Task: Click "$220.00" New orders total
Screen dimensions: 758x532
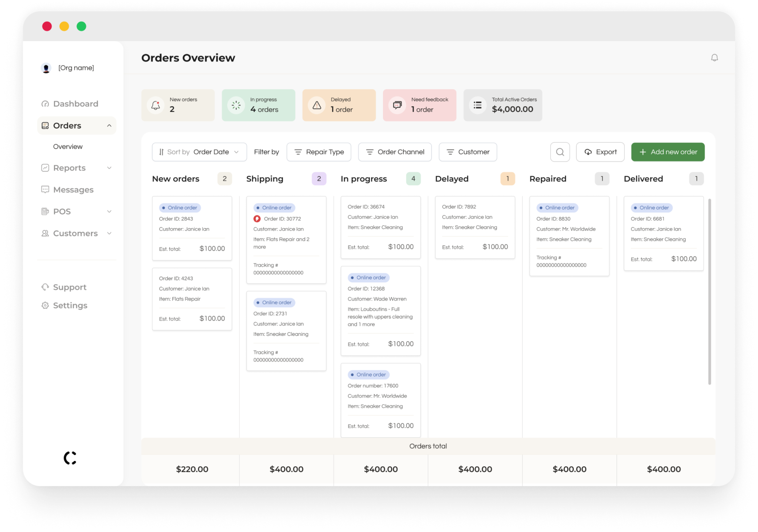Action: (192, 469)
